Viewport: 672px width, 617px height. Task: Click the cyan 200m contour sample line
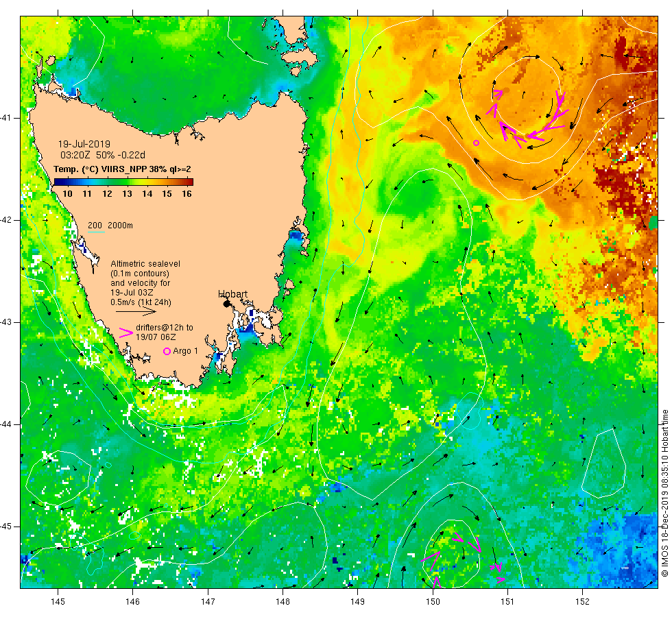click(97, 232)
